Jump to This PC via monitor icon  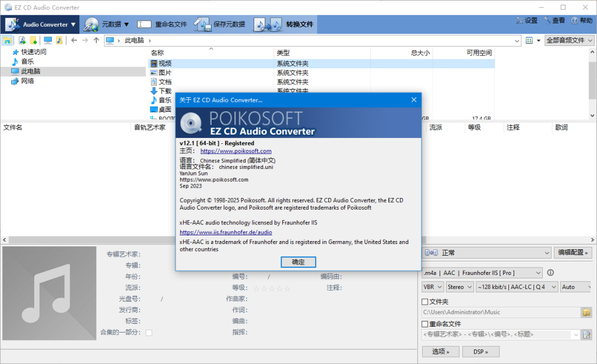[x=48, y=40]
